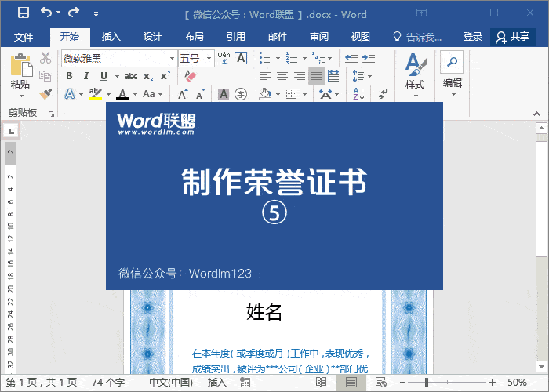Screen dimensions: 549x392
Task: Decrease paragraph indent
Action: pos(351,58)
